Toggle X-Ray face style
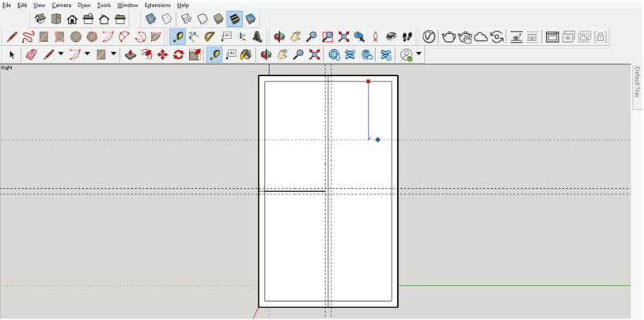The image size is (644, 320). pos(151,19)
